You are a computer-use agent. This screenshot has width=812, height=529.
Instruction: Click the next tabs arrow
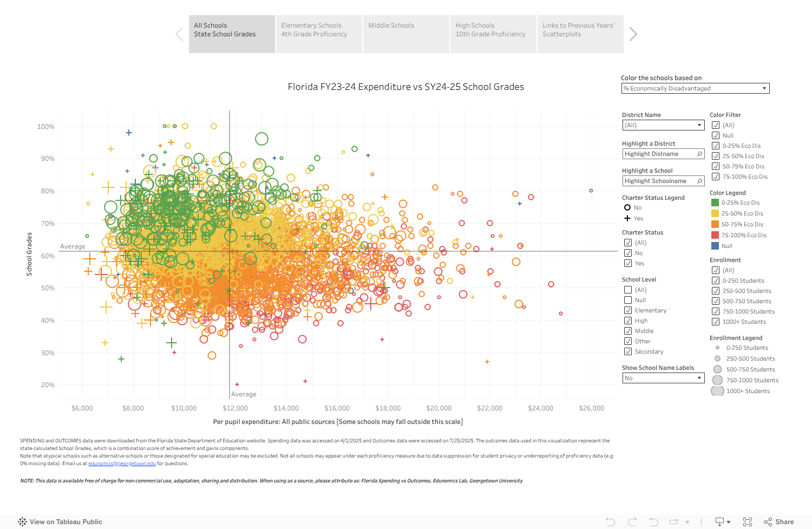[633, 34]
